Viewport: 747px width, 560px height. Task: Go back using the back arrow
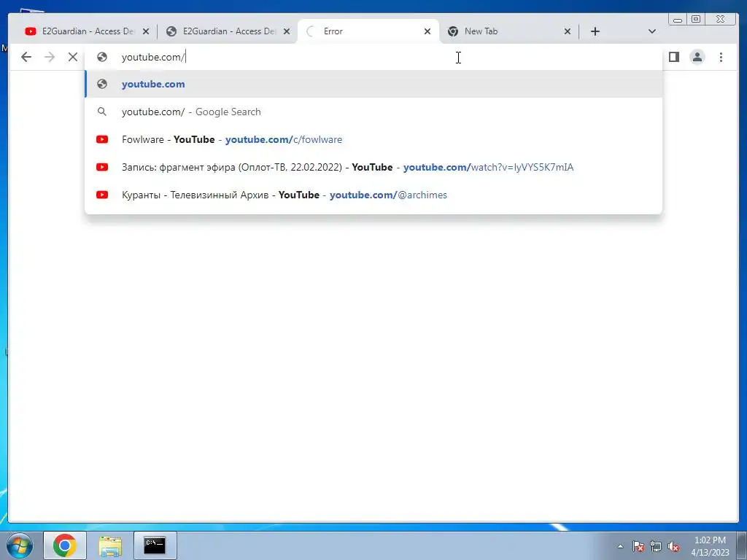pyautogui.click(x=26, y=57)
